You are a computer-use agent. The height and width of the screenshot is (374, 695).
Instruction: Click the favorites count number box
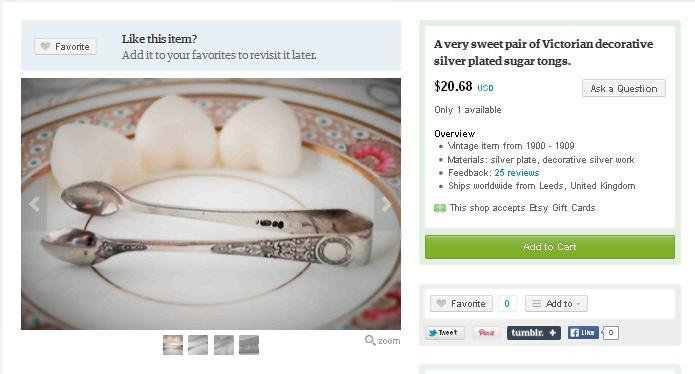point(507,304)
